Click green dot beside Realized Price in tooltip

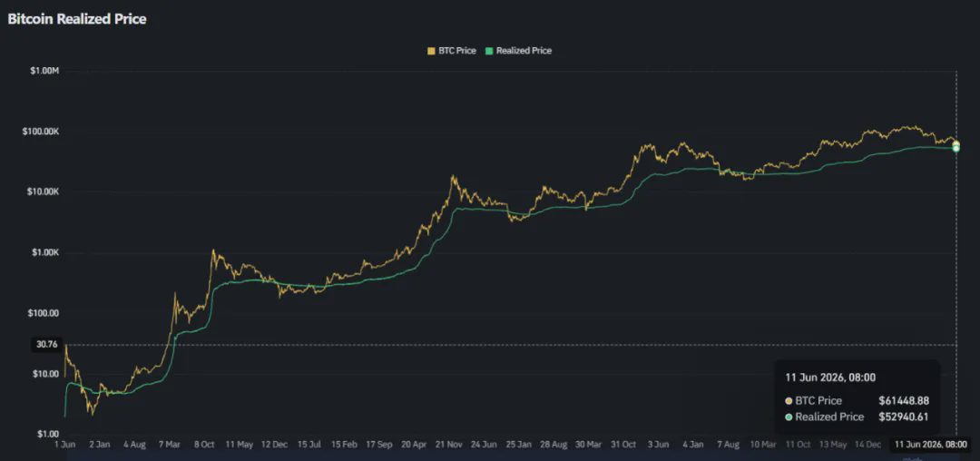pyautogui.click(x=789, y=417)
